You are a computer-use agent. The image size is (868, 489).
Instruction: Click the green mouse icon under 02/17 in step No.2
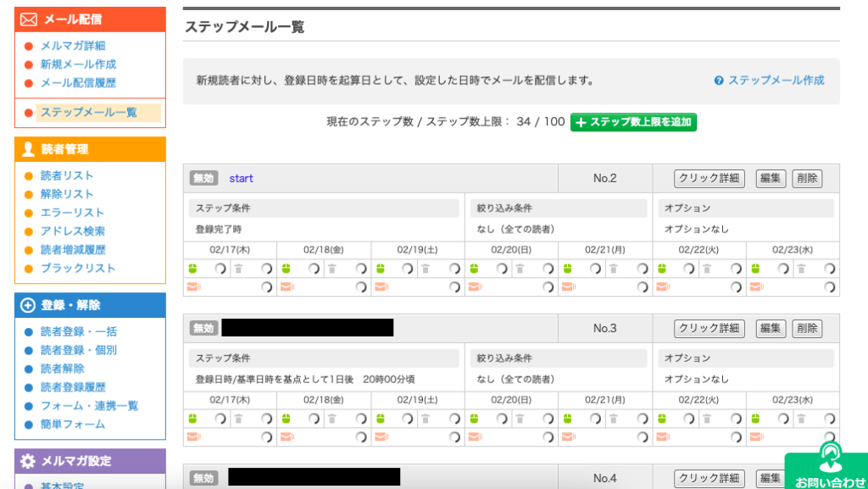pos(192,269)
